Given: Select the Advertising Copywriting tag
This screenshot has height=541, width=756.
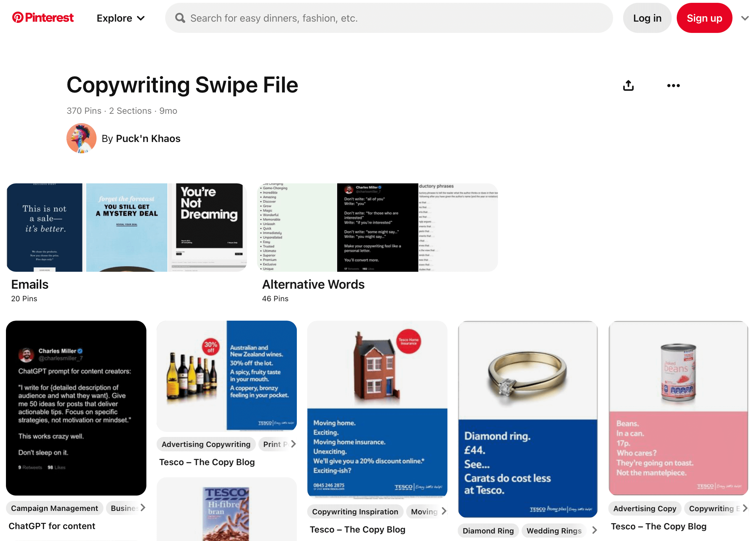Looking at the screenshot, I should [x=206, y=444].
